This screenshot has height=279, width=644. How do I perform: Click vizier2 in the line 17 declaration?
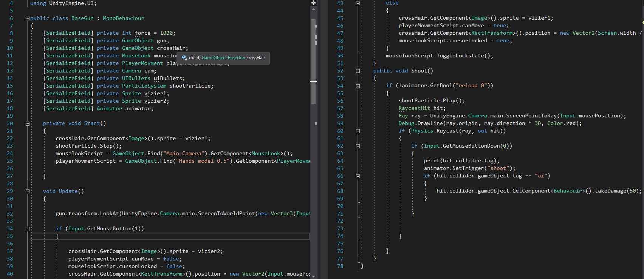pyautogui.click(x=155, y=101)
